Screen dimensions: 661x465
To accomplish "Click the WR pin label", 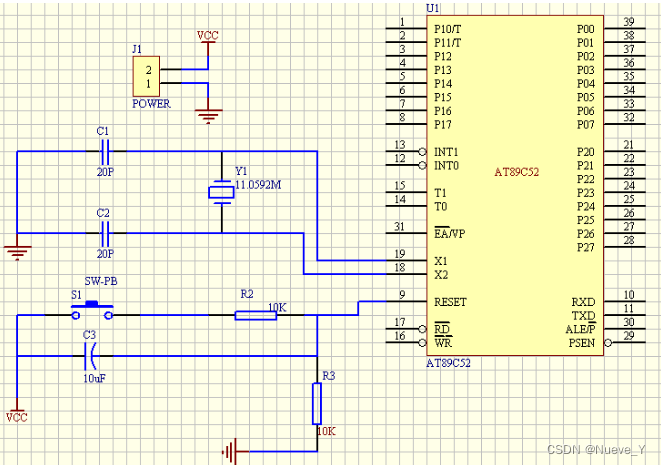I will pyautogui.click(x=443, y=343).
